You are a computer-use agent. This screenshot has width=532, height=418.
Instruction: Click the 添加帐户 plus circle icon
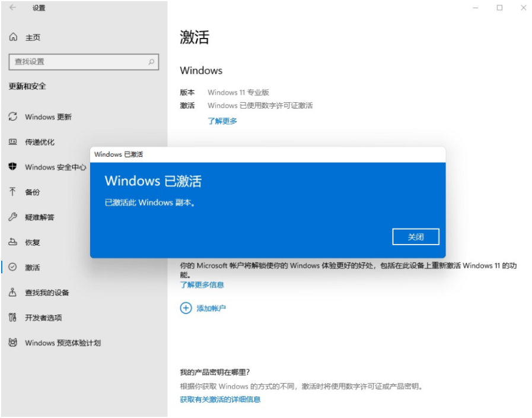click(186, 308)
